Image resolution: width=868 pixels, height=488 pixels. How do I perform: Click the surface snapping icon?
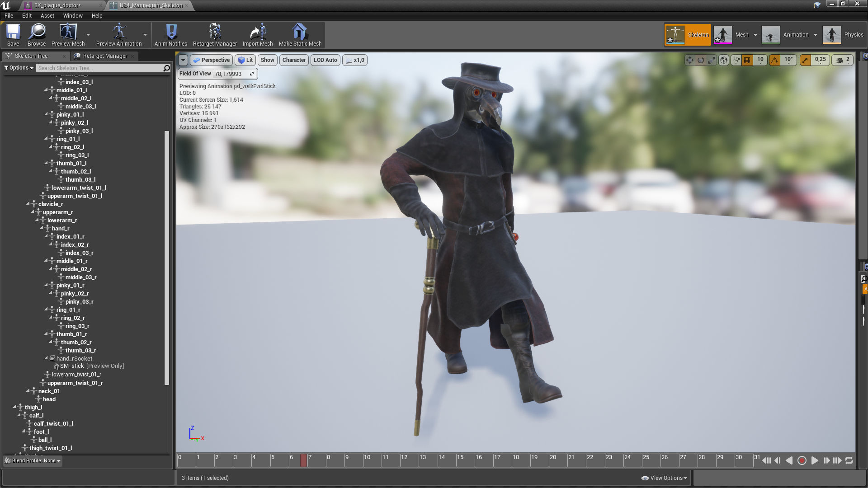click(x=736, y=60)
